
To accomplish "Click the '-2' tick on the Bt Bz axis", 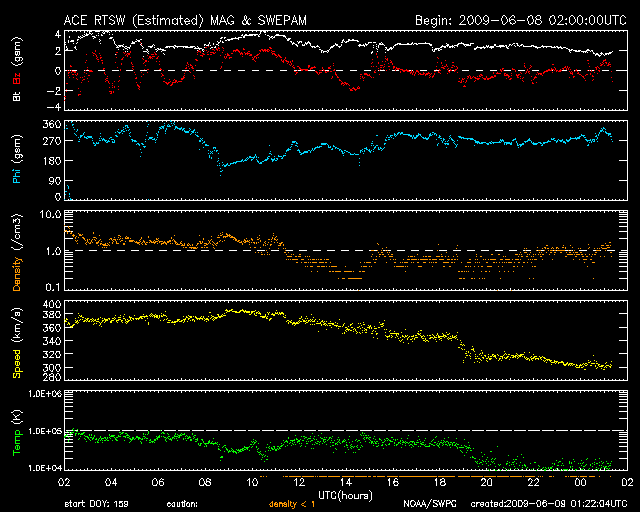I will (x=53, y=91).
